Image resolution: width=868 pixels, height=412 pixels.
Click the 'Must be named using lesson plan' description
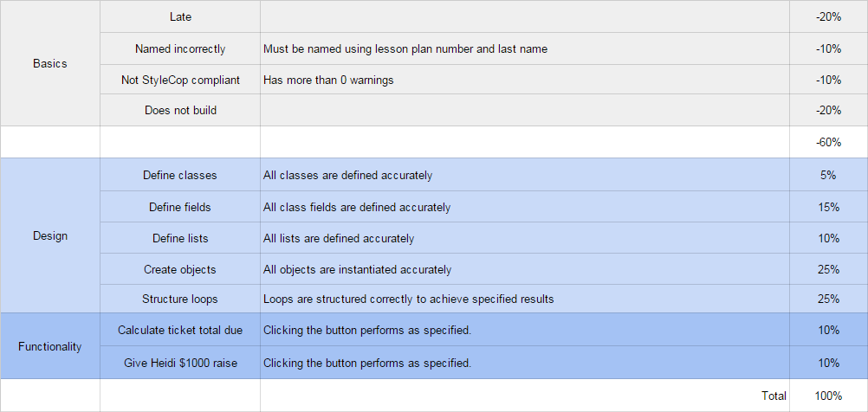pyautogui.click(x=405, y=49)
